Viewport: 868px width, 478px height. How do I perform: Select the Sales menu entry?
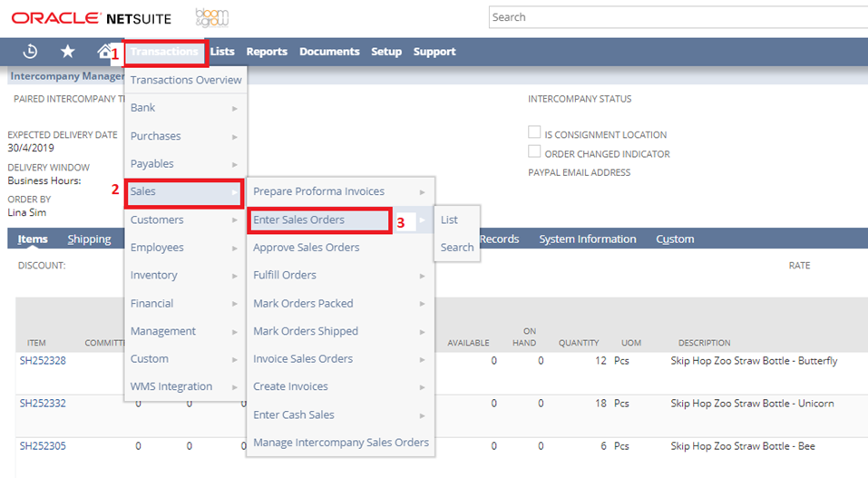(x=184, y=191)
